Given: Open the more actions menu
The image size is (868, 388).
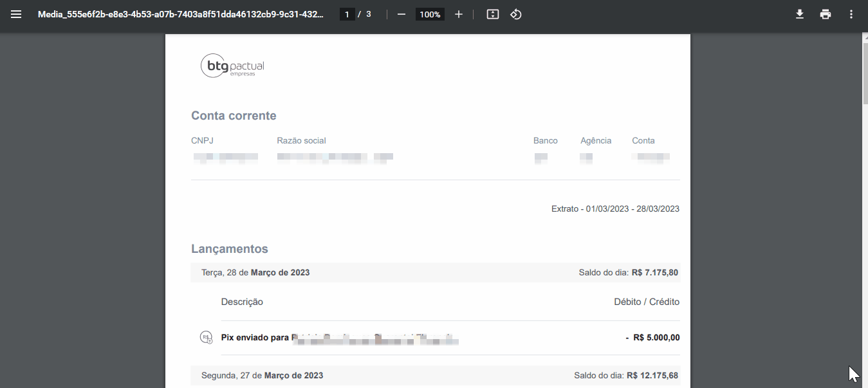Looking at the screenshot, I should tap(851, 14).
